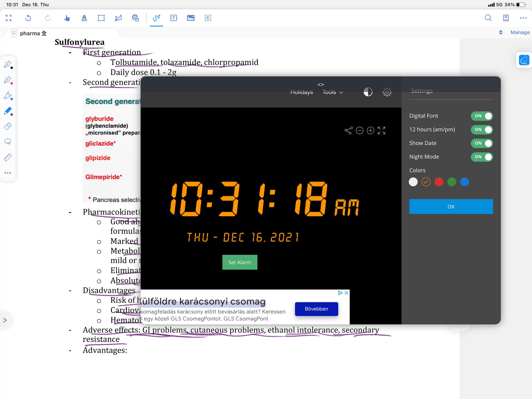Open the search magnifier icon
The image size is (532, 399).
(x=488, y=18)
